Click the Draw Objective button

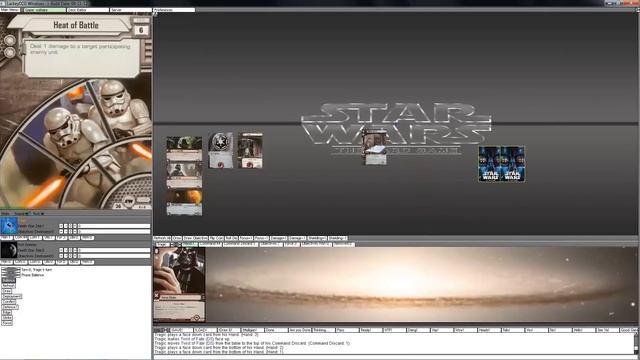(x=196, y=238)
